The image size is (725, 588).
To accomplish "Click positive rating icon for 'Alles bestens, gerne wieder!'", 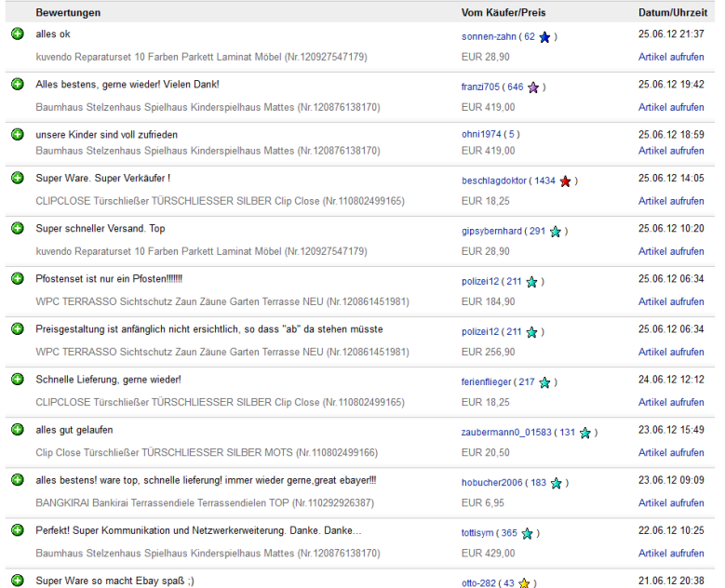I will tap(18, 84).
